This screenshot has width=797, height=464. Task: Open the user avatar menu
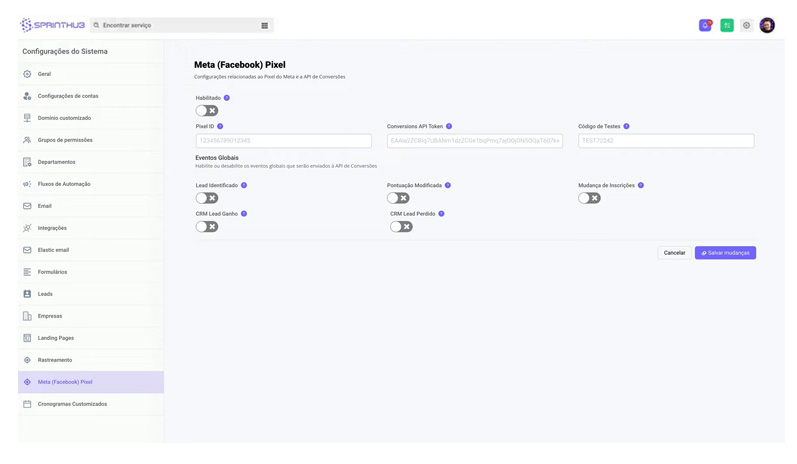coord(767,25)
